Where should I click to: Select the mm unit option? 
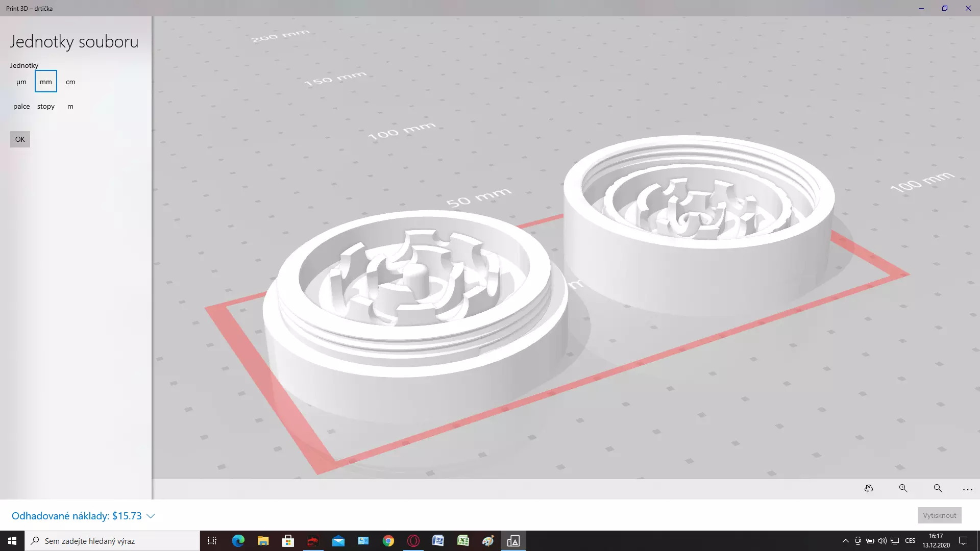(x=46, y=82)
